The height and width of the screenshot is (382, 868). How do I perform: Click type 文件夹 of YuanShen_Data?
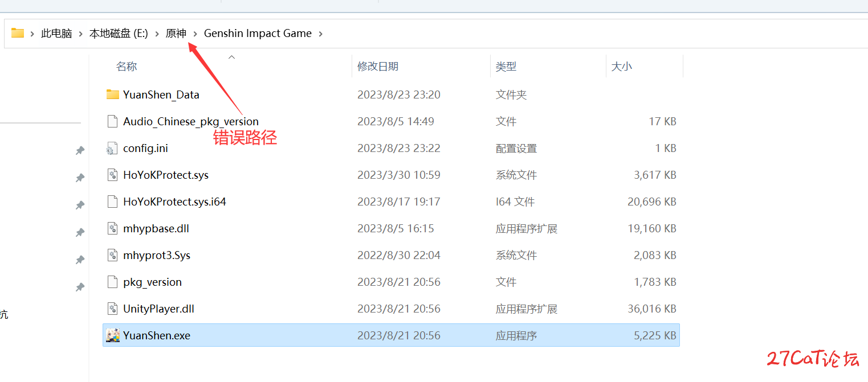pos(511,95)
